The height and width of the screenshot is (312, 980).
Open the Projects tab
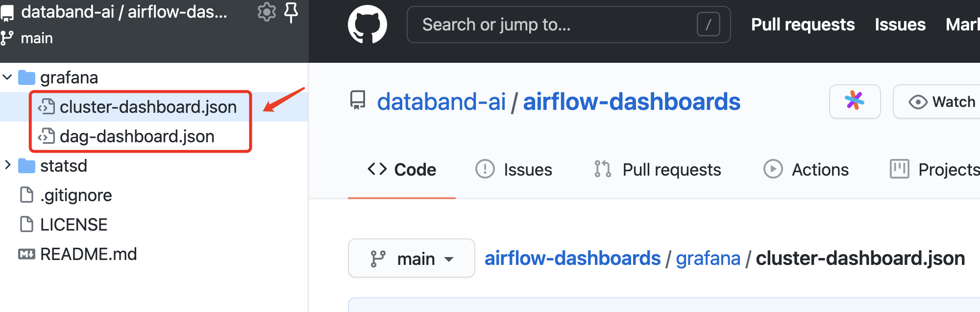(948, 169)
